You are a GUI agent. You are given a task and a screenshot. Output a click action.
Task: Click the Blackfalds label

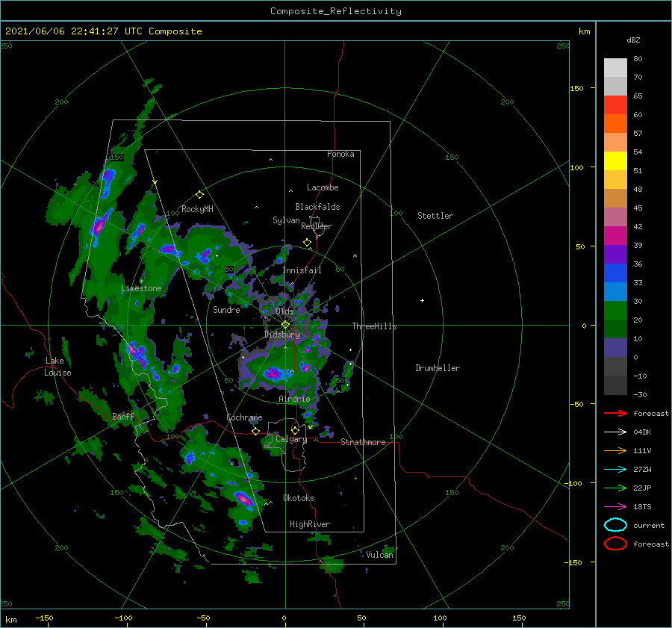click(317, 207)
